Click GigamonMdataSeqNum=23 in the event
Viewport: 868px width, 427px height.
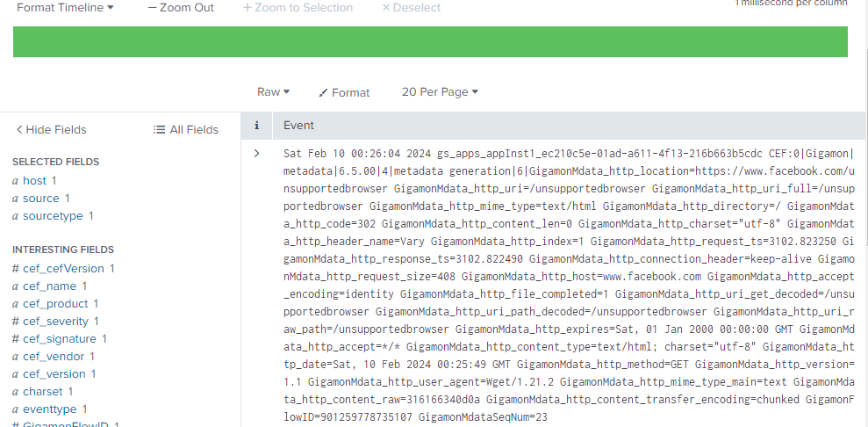point(484,417)
